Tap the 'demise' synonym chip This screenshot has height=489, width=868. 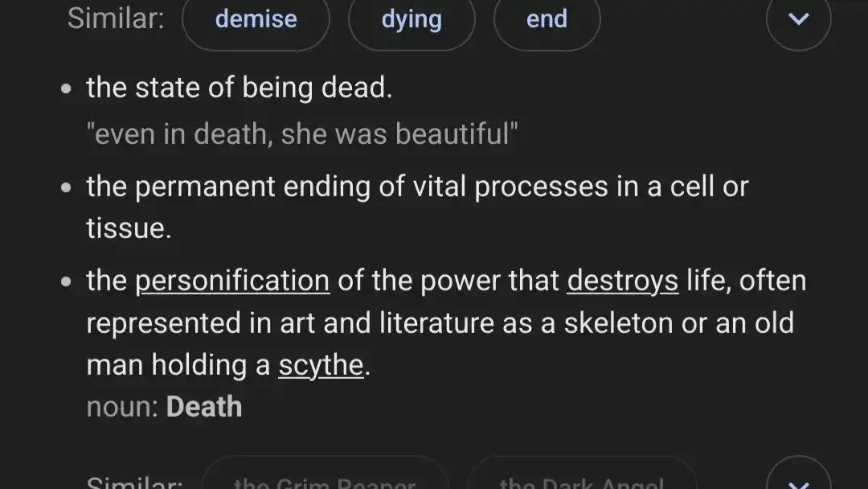pyautogui.click(x=256, y=19)
